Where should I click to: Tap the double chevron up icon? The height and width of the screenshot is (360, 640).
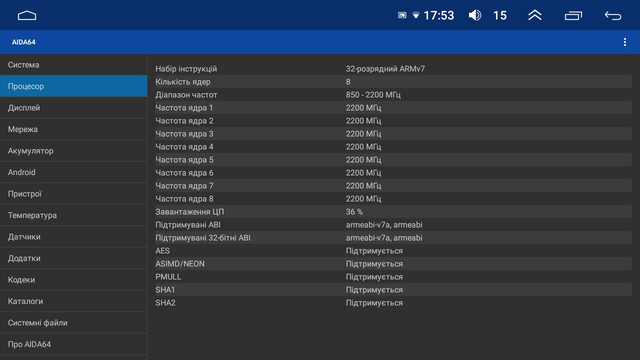(535, 16)
